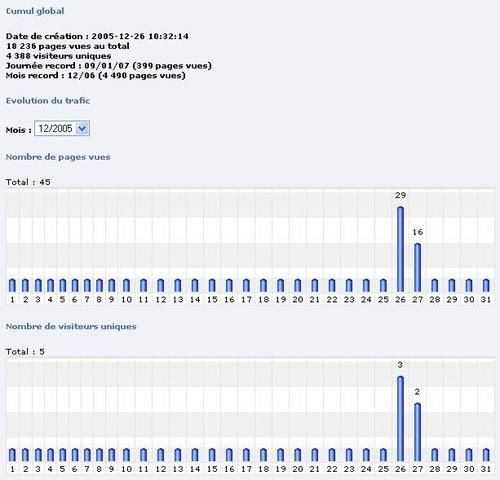Click day 31 bar in pages vues chart
This screenshot has height=480, width=500.
(486, 285)
